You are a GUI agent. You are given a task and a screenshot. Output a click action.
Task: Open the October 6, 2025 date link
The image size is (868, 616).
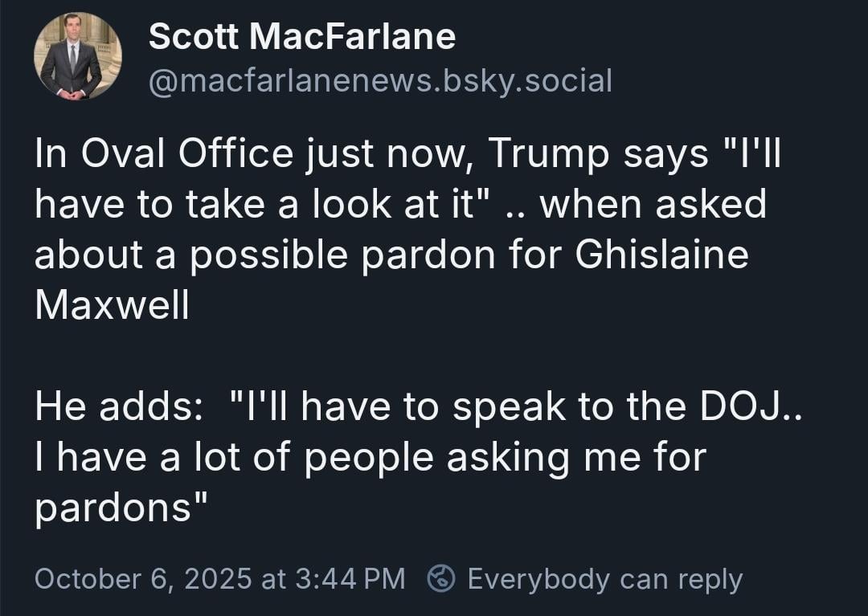coord(143,578)
